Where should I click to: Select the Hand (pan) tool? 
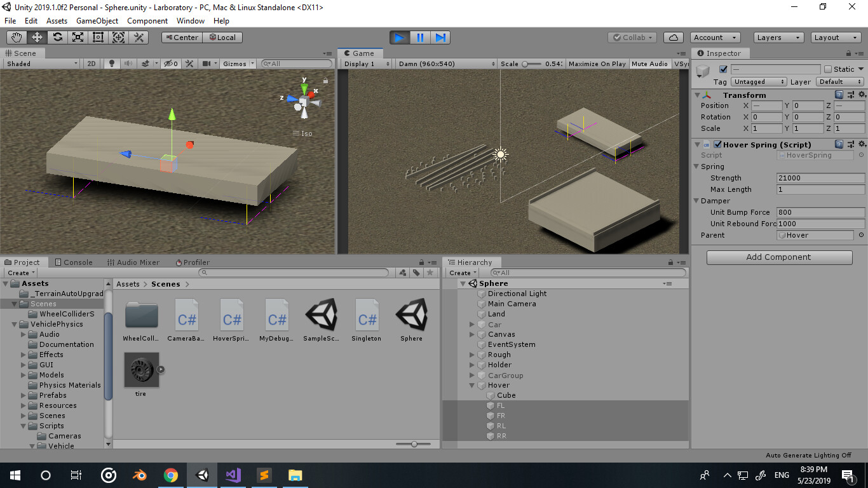[17, 37]
